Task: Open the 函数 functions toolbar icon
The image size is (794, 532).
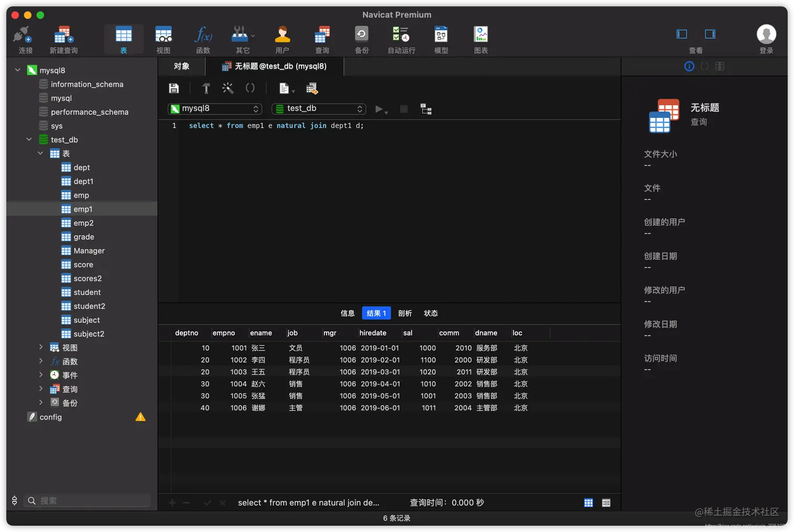Action: pyautogui.click(x=203, y=40)
